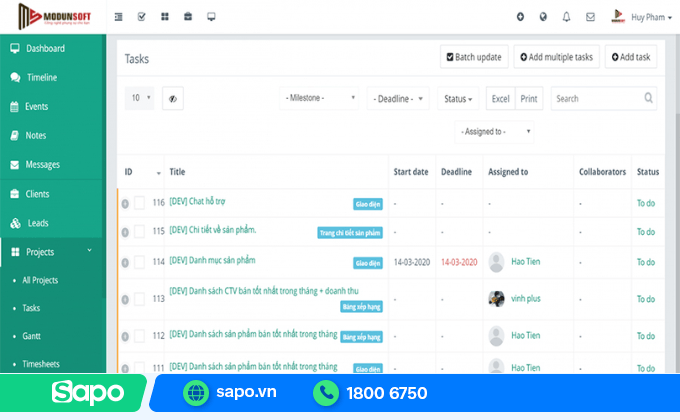
Task: Open the notifications bell icon
Action: click(566, 17)
